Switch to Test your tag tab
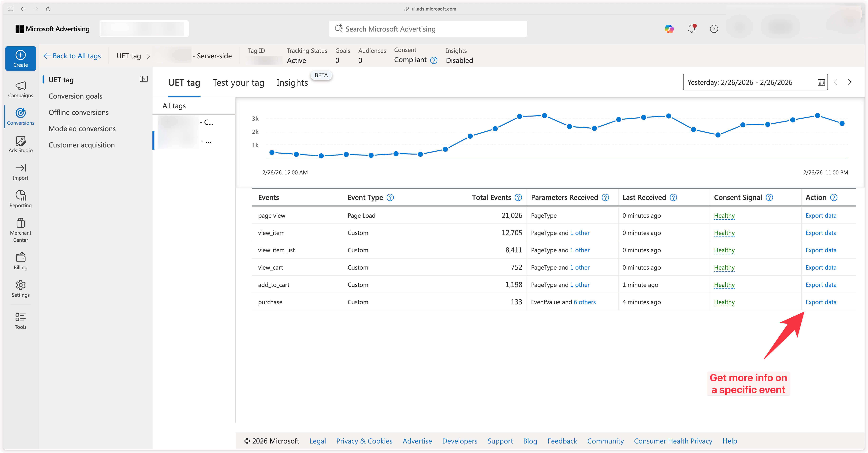Viewport: 868px width, 453px height. coord(238,83)
